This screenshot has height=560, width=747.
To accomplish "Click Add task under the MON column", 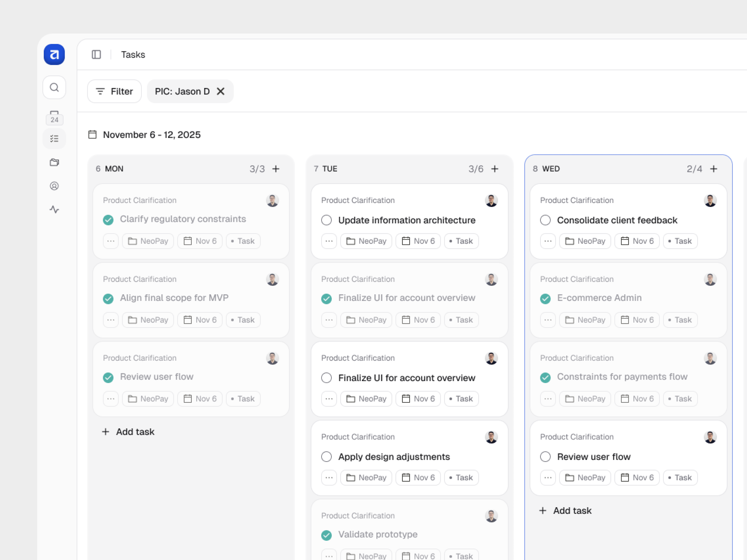I will pos(128,432).
